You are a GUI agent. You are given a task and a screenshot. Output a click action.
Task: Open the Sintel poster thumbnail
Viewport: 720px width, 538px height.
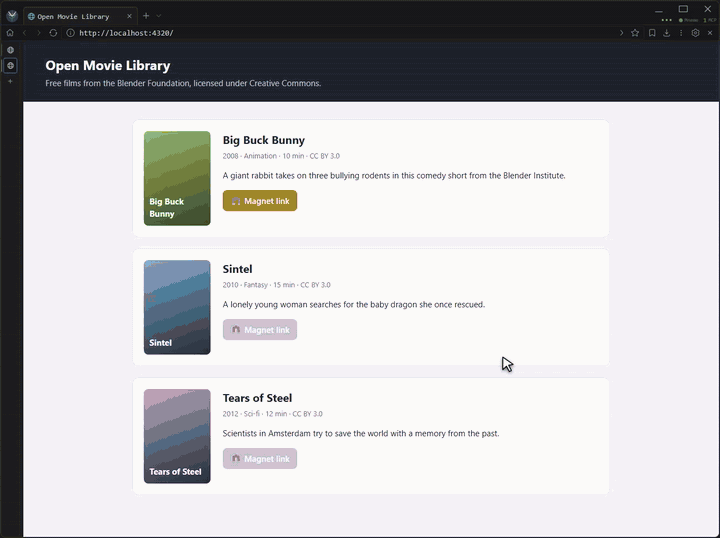[x=177, y=307]
